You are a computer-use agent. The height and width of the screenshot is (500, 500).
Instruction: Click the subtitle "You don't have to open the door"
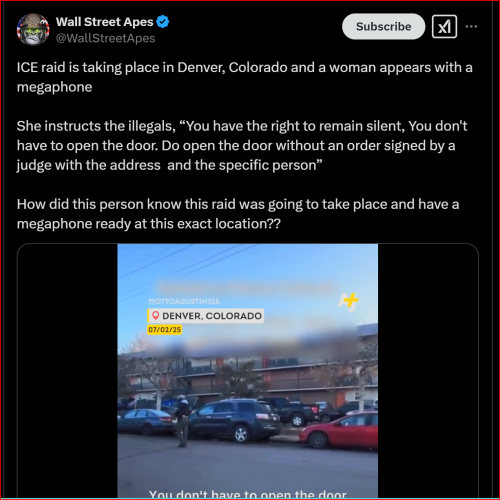point(248,494)
